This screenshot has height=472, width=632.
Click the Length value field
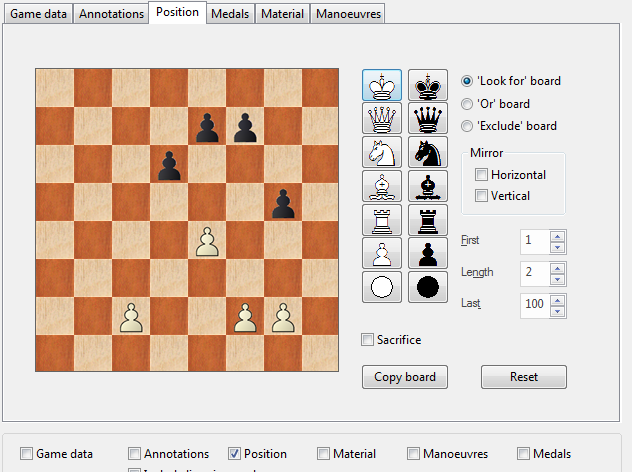[x=535, y=274]
